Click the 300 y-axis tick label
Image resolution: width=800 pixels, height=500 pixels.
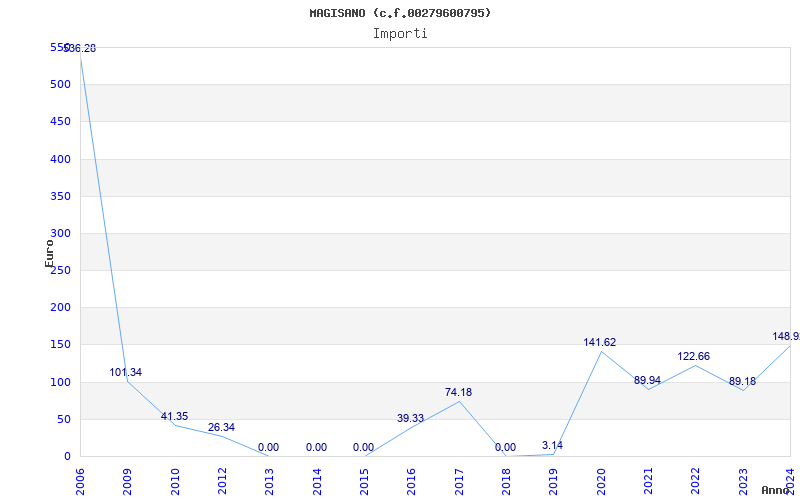click(60, 233)
